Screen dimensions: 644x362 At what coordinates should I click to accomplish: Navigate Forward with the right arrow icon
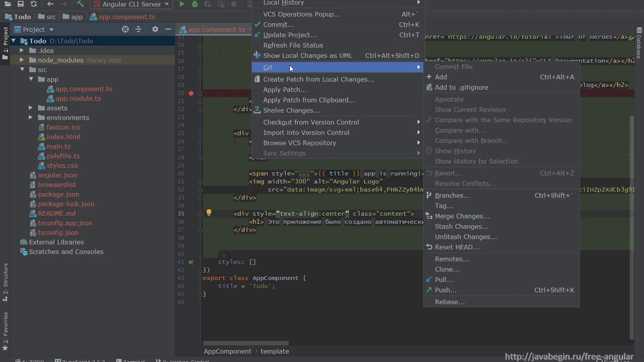[63, 4]
